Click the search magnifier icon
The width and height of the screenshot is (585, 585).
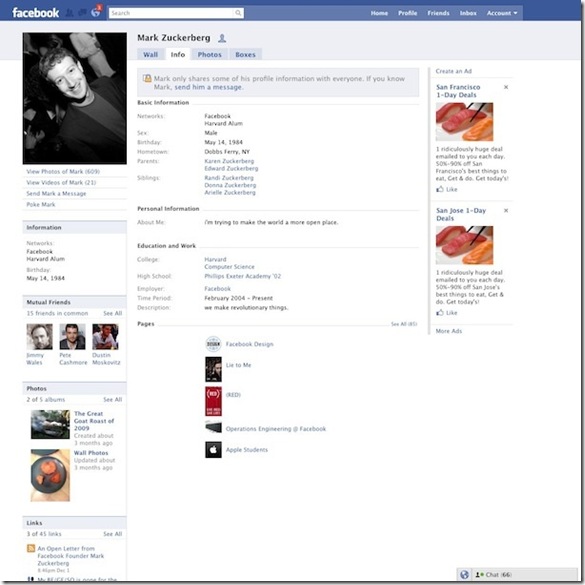(238, 13)
